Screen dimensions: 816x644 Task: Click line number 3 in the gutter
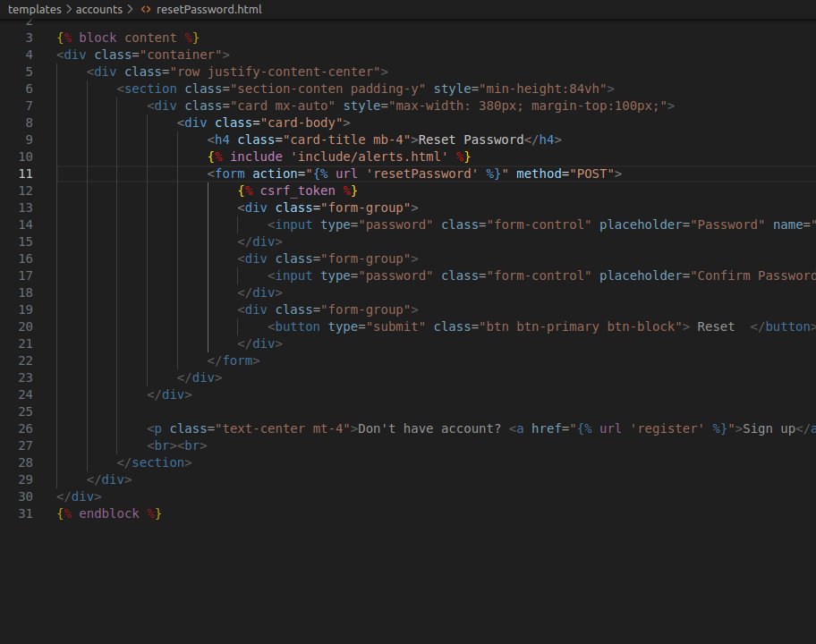30,38
